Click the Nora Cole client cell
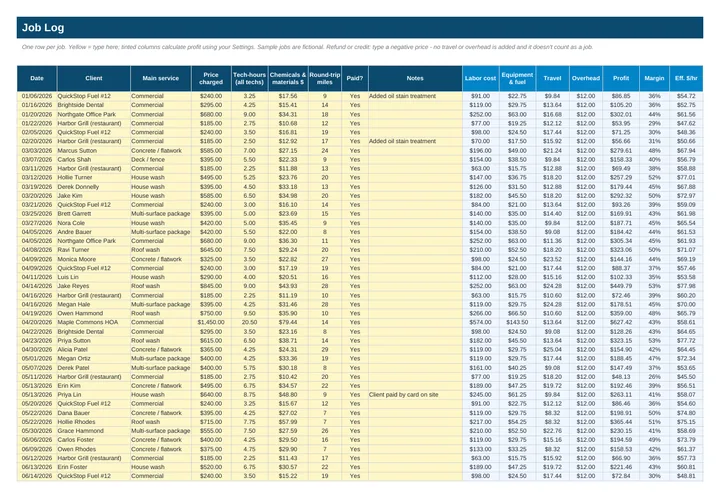This screenshot has width=720, height=498. tap(94, 223)
